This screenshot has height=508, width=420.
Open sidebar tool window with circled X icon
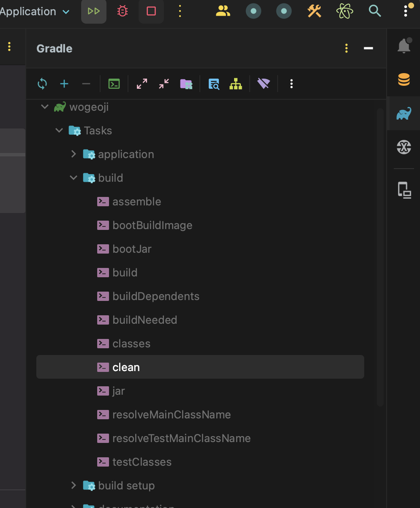(x=404, y=147)
